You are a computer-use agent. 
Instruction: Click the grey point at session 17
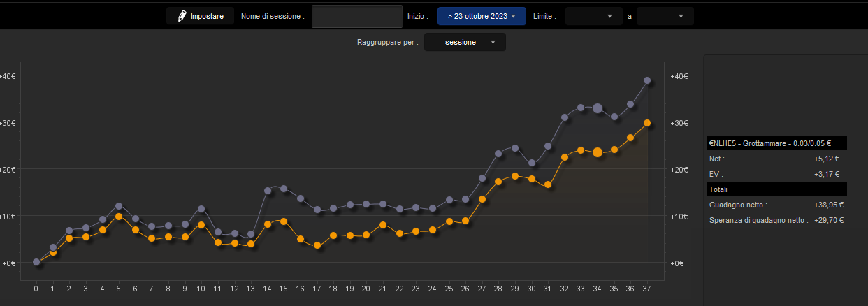[x=317, y=210]
